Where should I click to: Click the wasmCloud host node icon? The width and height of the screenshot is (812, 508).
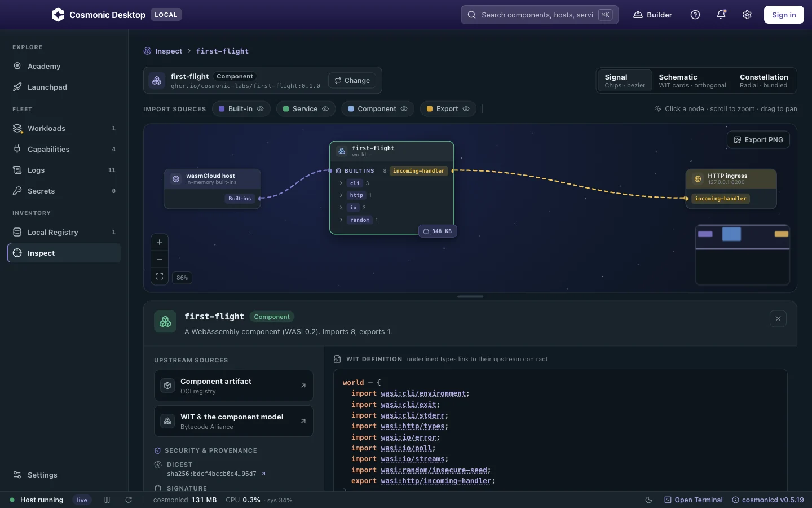[176, 179]
